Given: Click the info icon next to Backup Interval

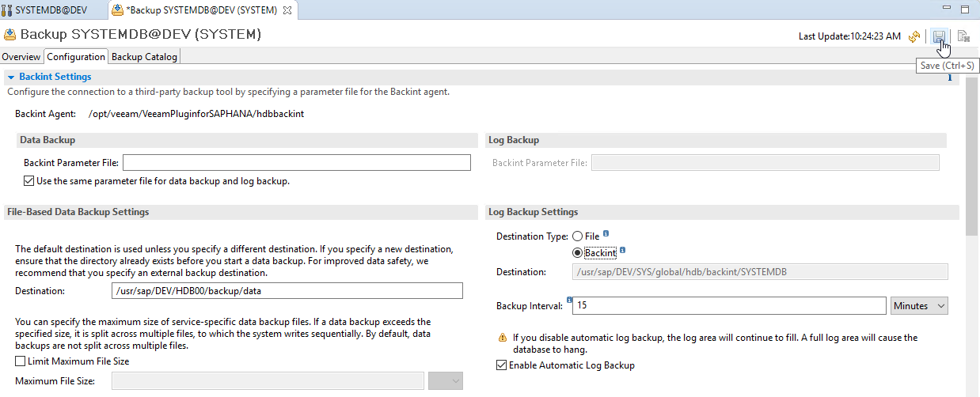Looking at the screenshot, I should (569, 302).
